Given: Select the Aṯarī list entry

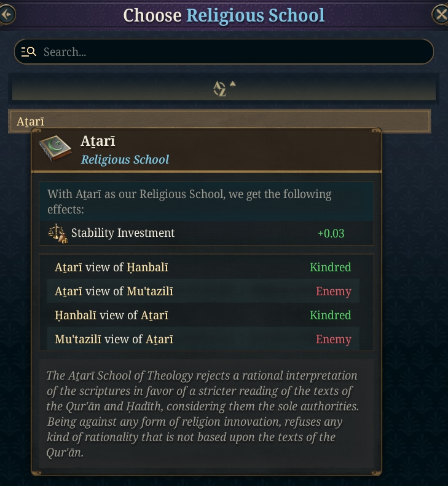Looking at the screenshot, I should 219,121.
